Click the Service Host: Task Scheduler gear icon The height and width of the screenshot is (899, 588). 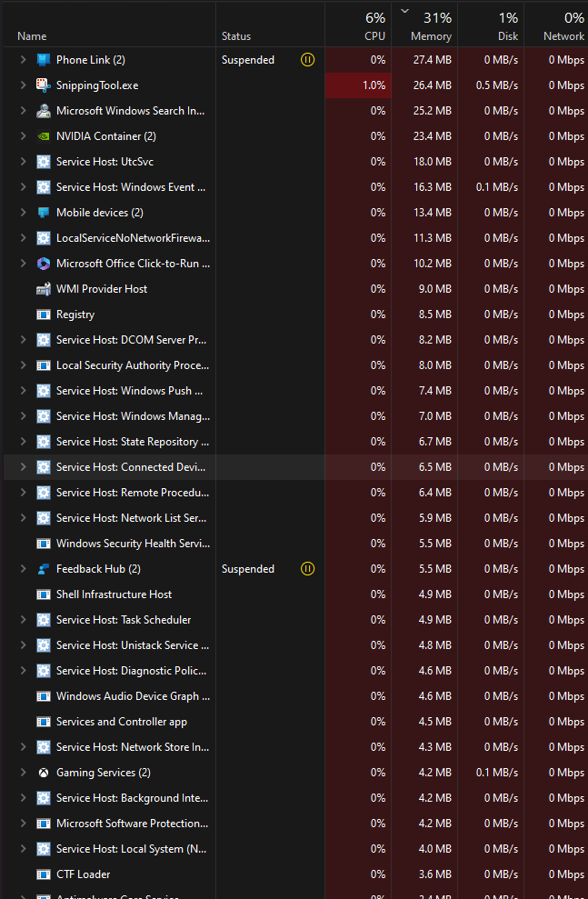[44, 620]
